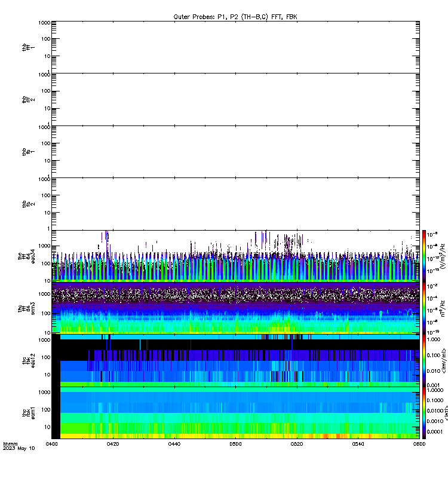
Task: Click the empty thb fff 2 plot panel
Action: 235,99
